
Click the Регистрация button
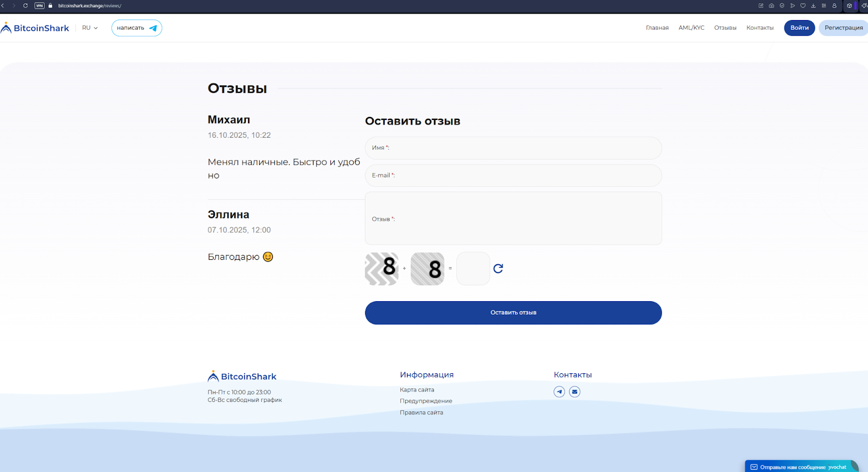point(843,28)
